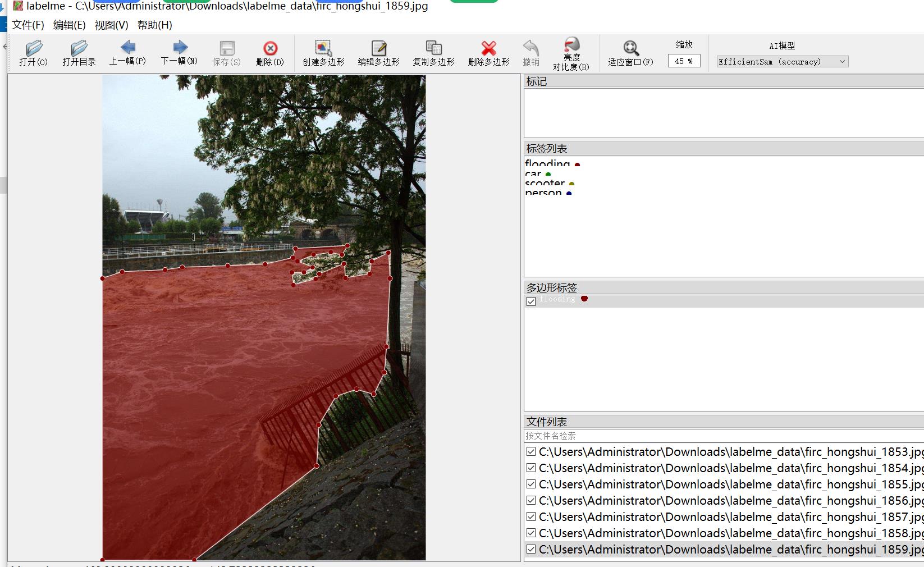Open the Help (帮助) menu
This screenshot has height=567, width=924.
tap(154, 25)
